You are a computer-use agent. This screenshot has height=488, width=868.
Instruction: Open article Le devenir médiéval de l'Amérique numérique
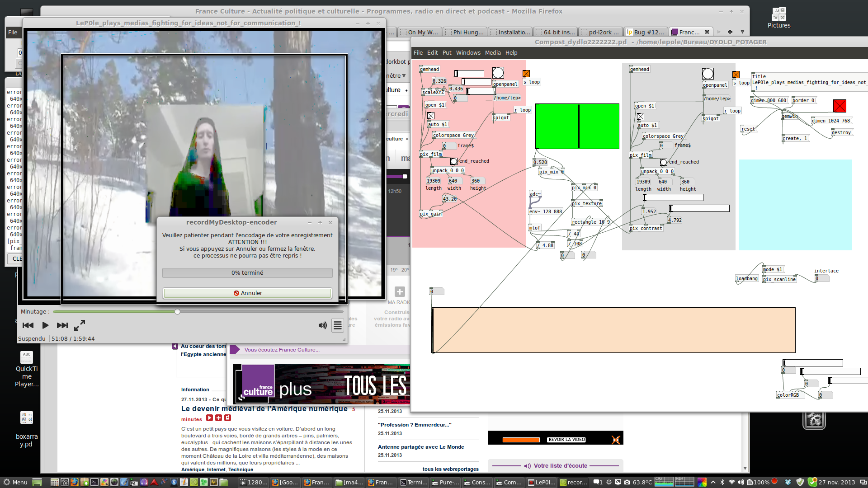point(264,409)
